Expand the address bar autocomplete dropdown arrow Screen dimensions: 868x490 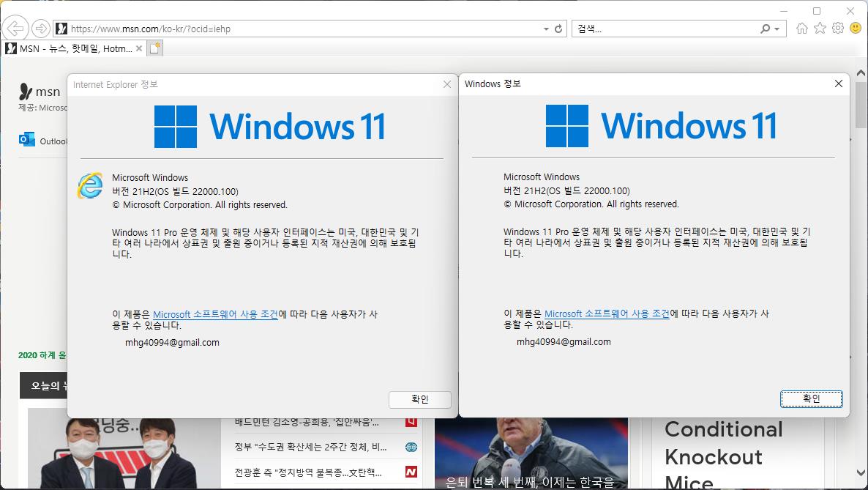click(x=546, y=29)
